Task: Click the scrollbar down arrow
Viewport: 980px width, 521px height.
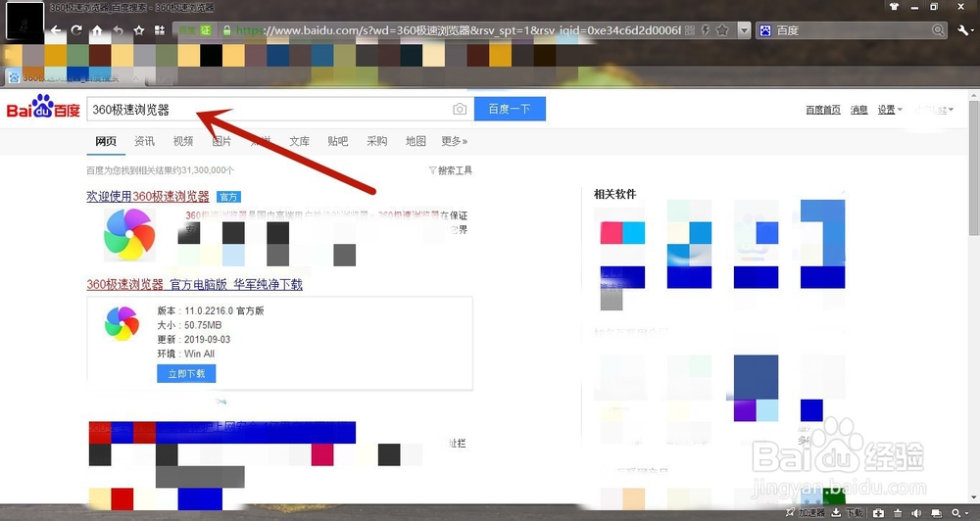Action: 974,498
